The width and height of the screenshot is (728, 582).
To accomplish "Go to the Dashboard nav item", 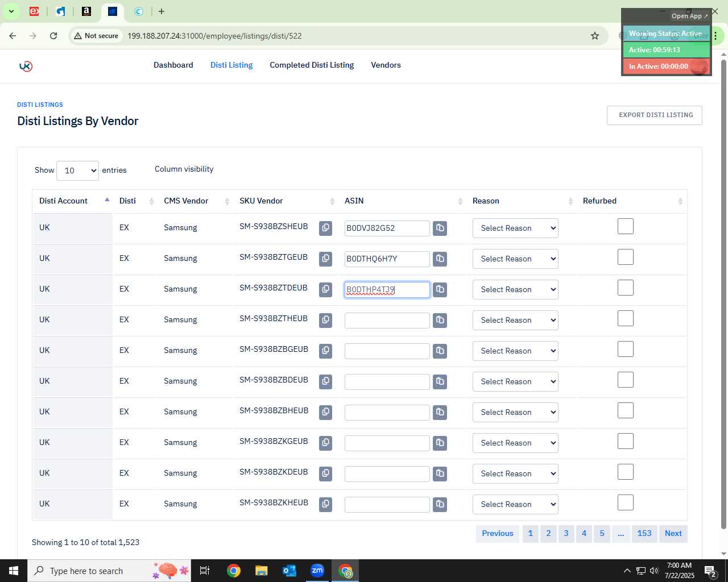I will 173,65.
